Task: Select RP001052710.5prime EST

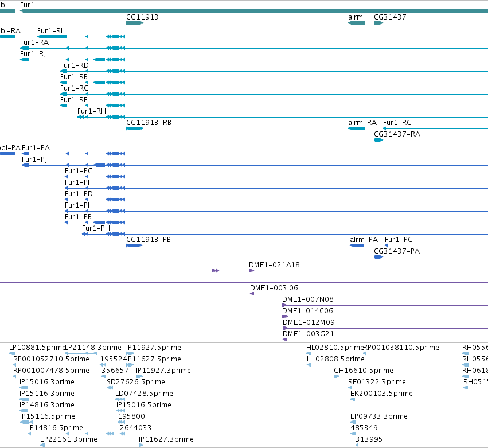Action: [x=15, y=365]
